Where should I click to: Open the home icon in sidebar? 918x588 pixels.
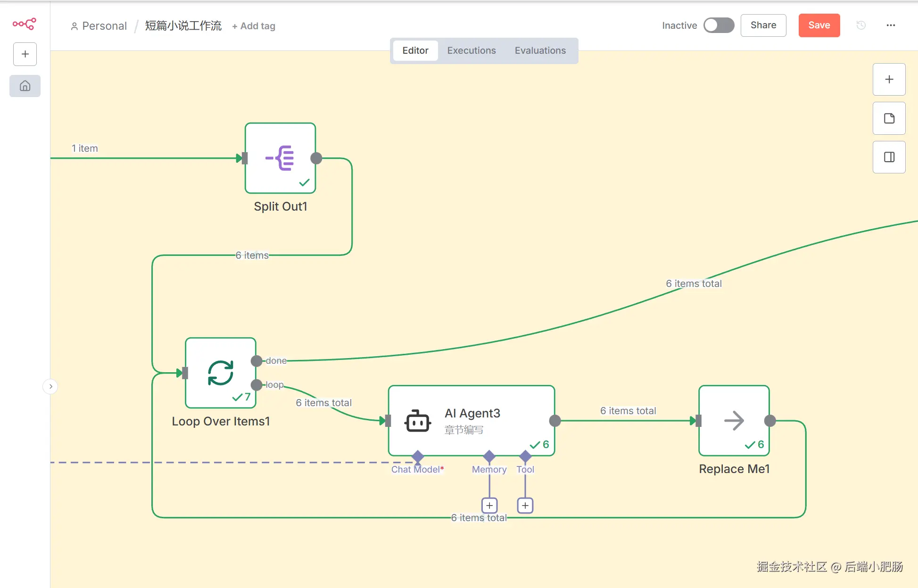(x=25, y=86)
